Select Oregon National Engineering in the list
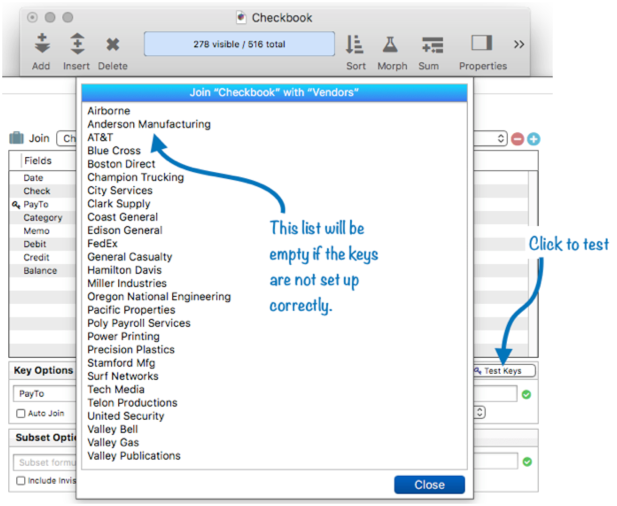The height and width of the screenshot is (506, 617). [x=159, y=297]
